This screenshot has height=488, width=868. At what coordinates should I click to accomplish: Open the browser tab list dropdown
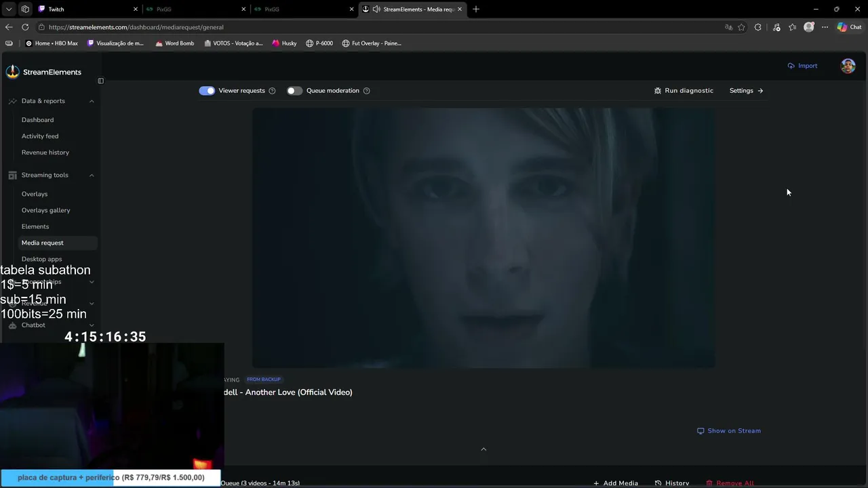9,9
